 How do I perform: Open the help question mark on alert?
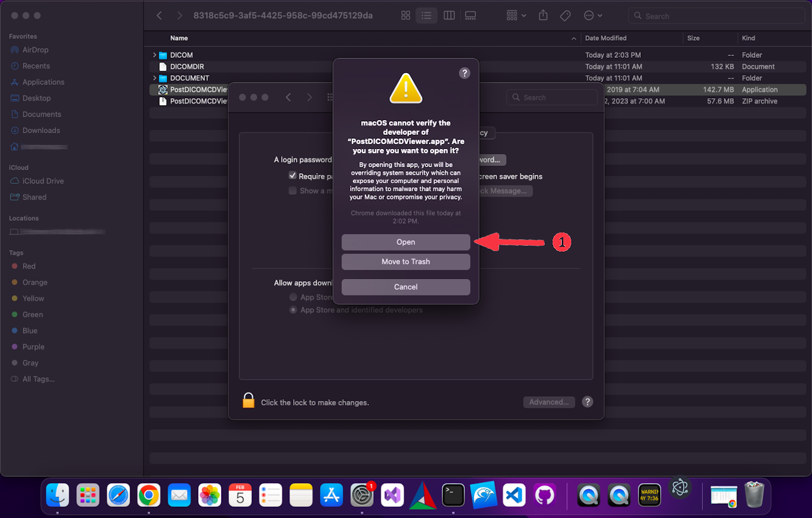coord(464,73)
